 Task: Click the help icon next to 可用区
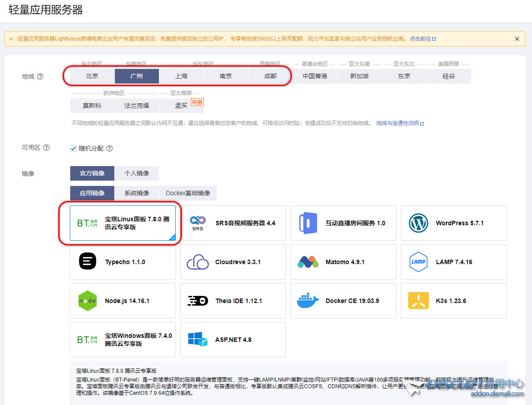46,148
